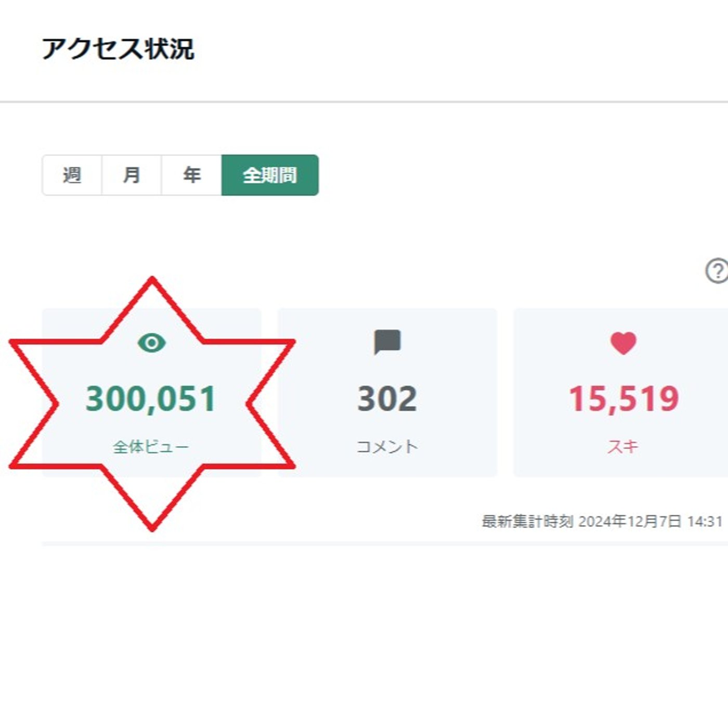Click the 2024年12月7日 14:31 timestamp
This screenshot has width=728, height=728.
coord(651,522)
